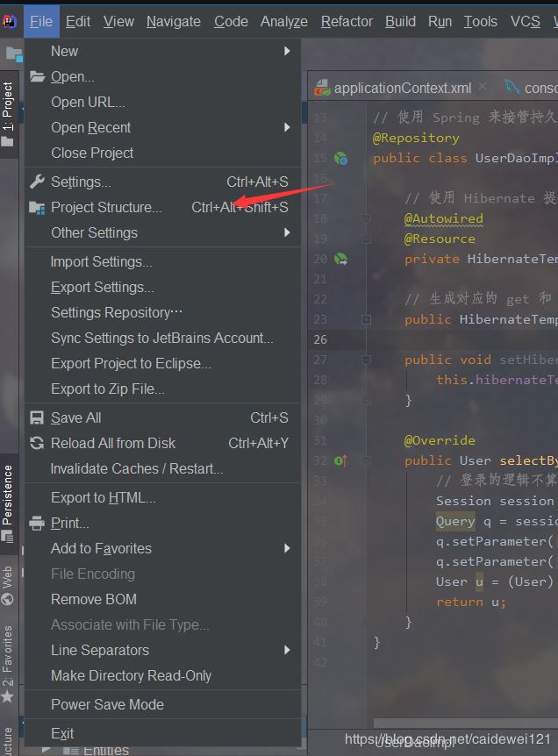Select Settings Repository menu item
The width and height of the screenshot is (558, 756).
pos(163,312)
